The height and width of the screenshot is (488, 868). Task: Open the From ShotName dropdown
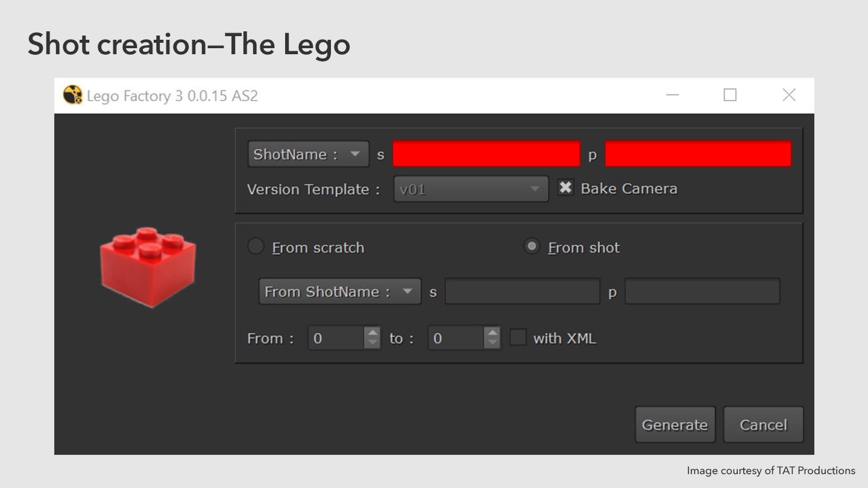point(340,292)
